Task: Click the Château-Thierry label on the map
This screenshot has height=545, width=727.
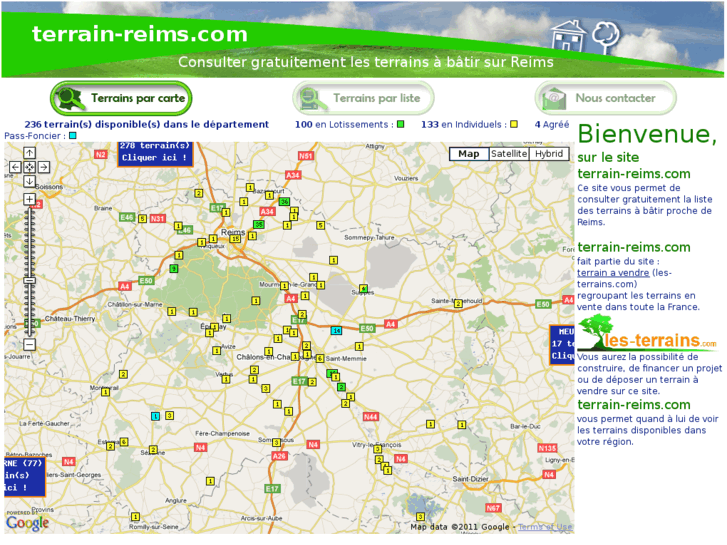Action: 70,319
